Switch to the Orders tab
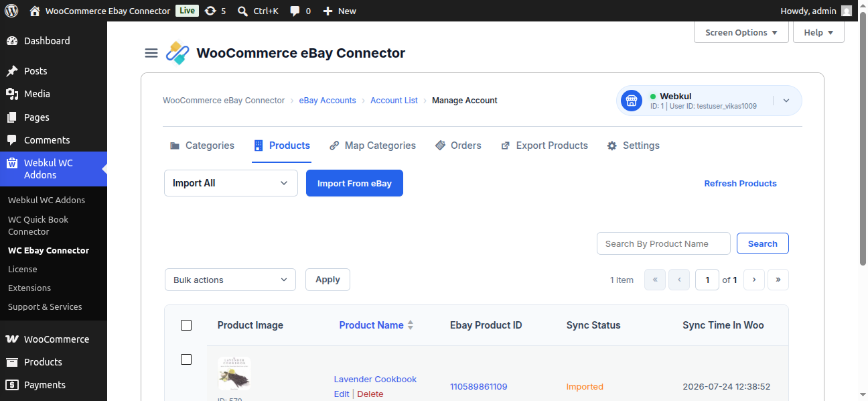 [x=458, y=146]
